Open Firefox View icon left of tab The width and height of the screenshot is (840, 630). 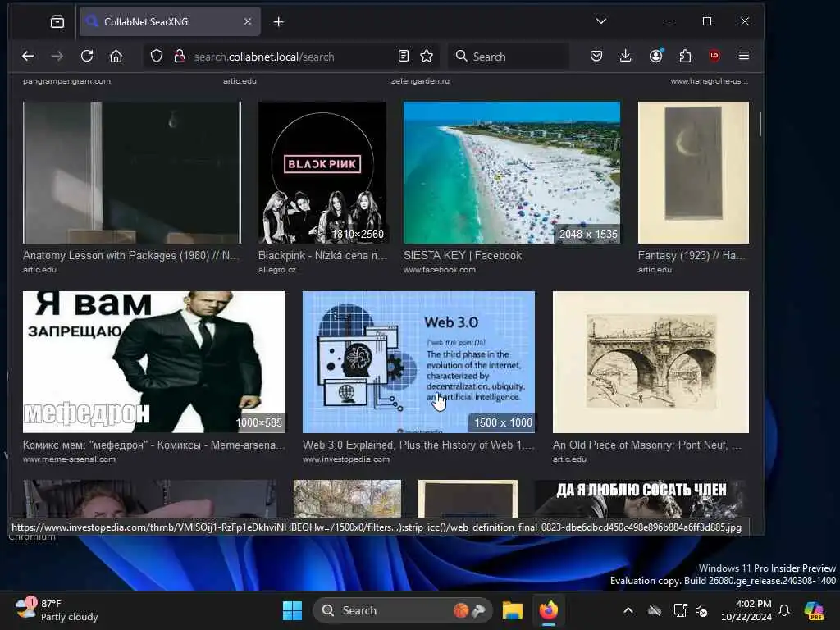pyautogui.click(x=57, y=21)
